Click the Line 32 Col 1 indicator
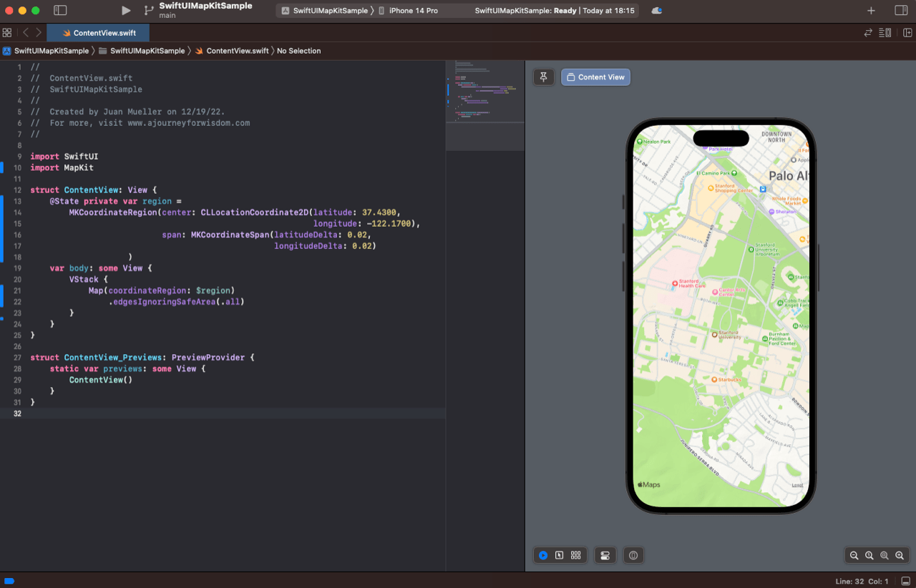 (x=862, y=581)
